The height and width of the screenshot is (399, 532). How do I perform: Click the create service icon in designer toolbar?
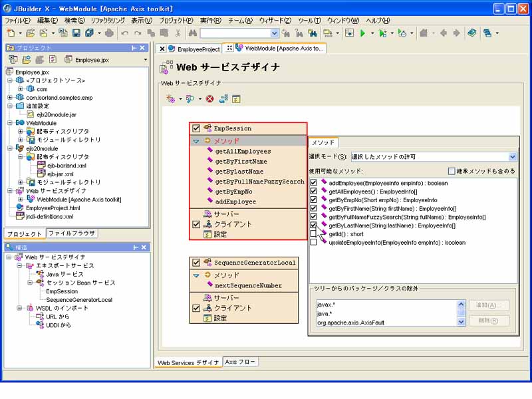[170, 98]
